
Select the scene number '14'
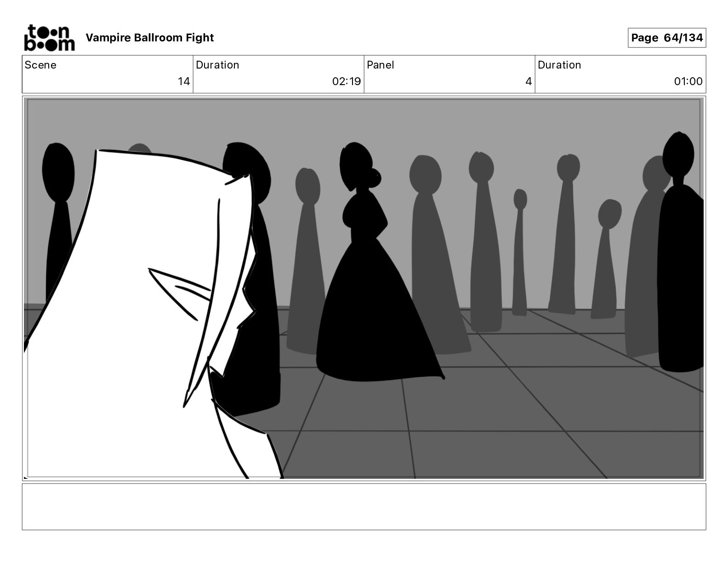(x=184, y=81)
